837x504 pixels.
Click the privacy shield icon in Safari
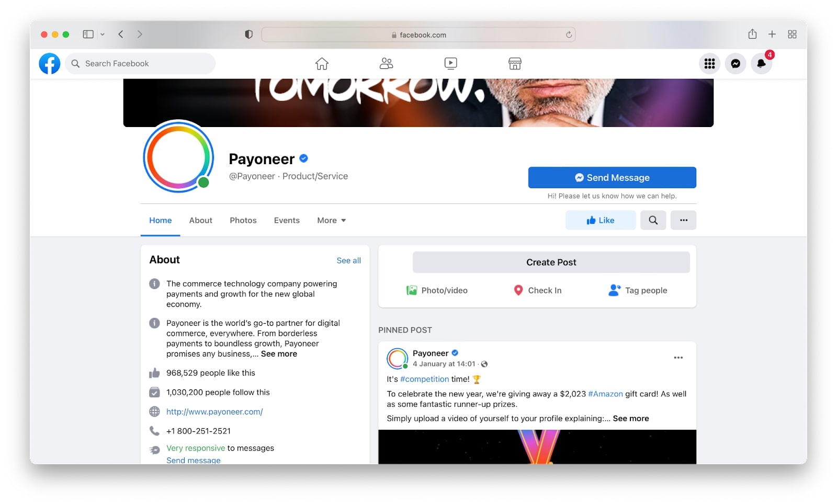(x=249, y=35)
